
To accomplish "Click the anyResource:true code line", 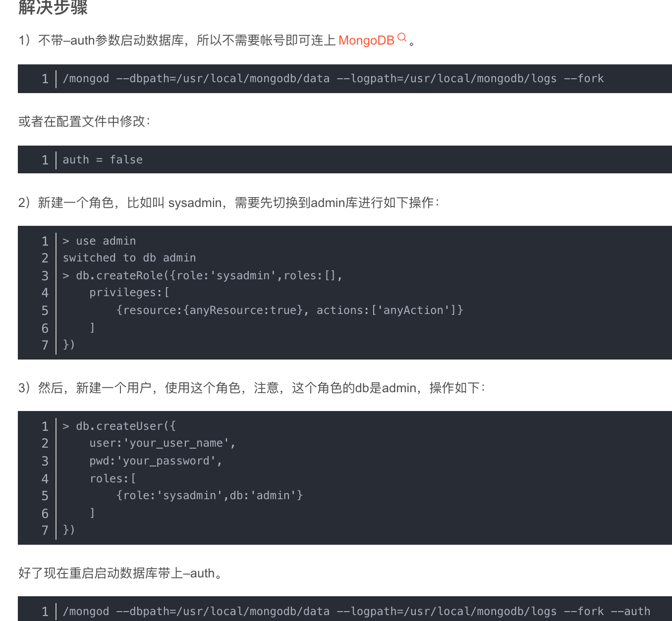I will [x=289, y=310].
